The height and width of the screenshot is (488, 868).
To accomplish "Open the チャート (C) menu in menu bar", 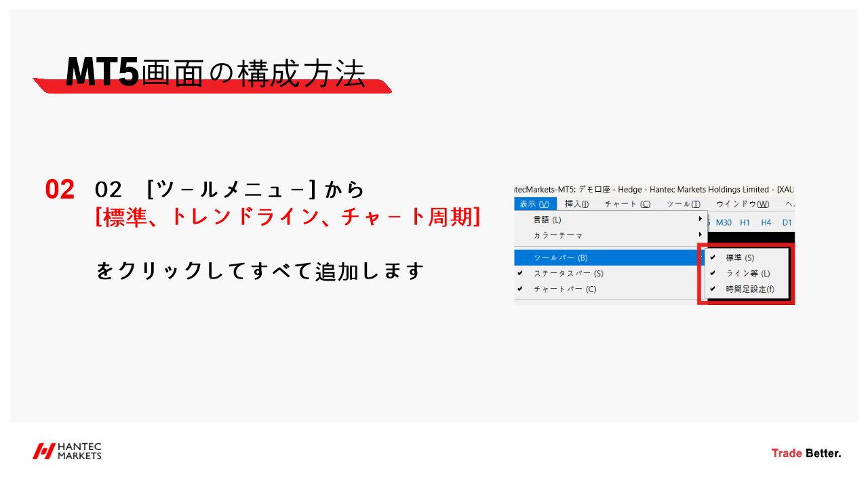I will [x=627, y=204].
